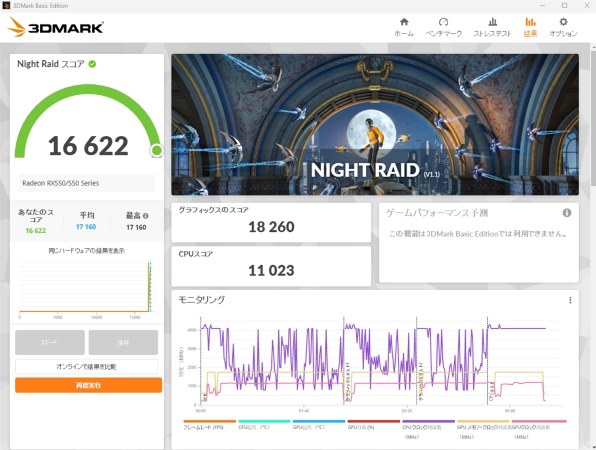Click the same-hardware results link (同じハードウェアの結果を表示)

87,250
